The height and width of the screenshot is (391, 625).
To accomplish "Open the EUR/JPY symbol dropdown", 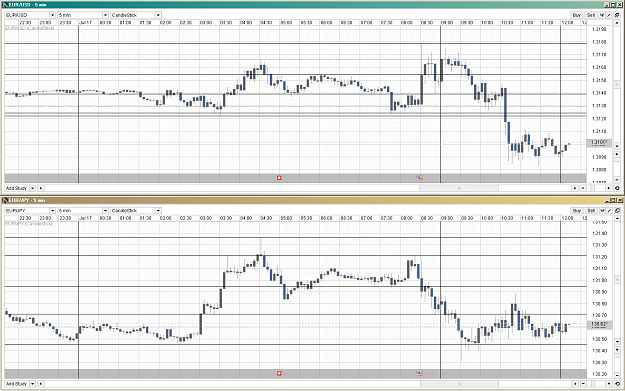I will pyautogui.click(x=52, y=210).
